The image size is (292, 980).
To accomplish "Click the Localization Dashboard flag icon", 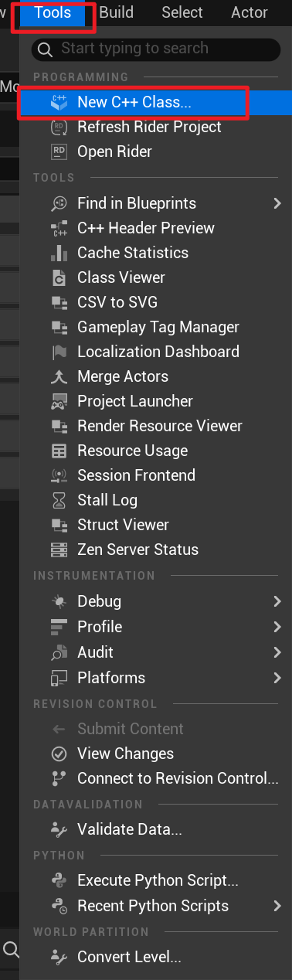I will click(59, 352).
